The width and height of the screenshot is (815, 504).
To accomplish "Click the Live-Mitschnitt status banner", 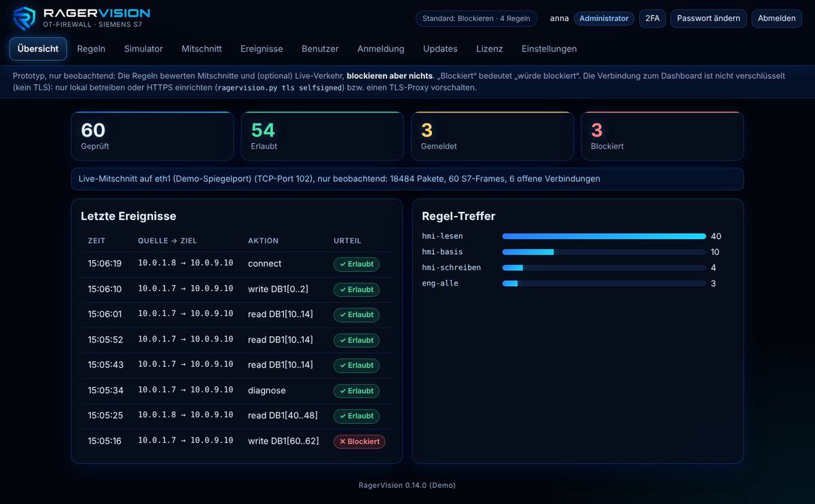I will [407, 179].
